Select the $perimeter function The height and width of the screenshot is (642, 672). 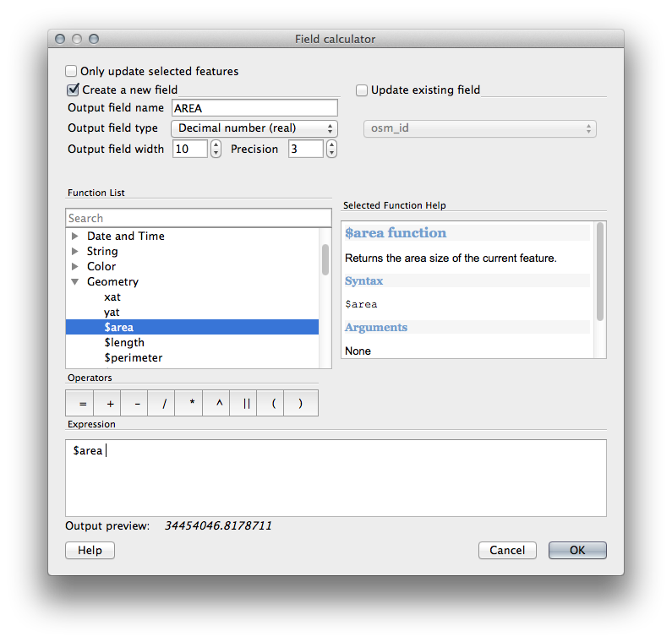(x=133, y=358)
